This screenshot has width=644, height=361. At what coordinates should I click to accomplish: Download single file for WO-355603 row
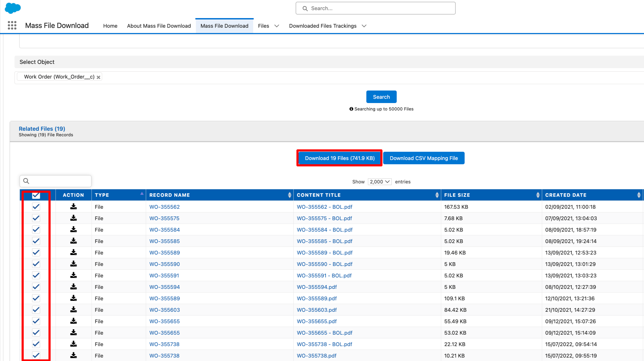[x=74, y=310]
